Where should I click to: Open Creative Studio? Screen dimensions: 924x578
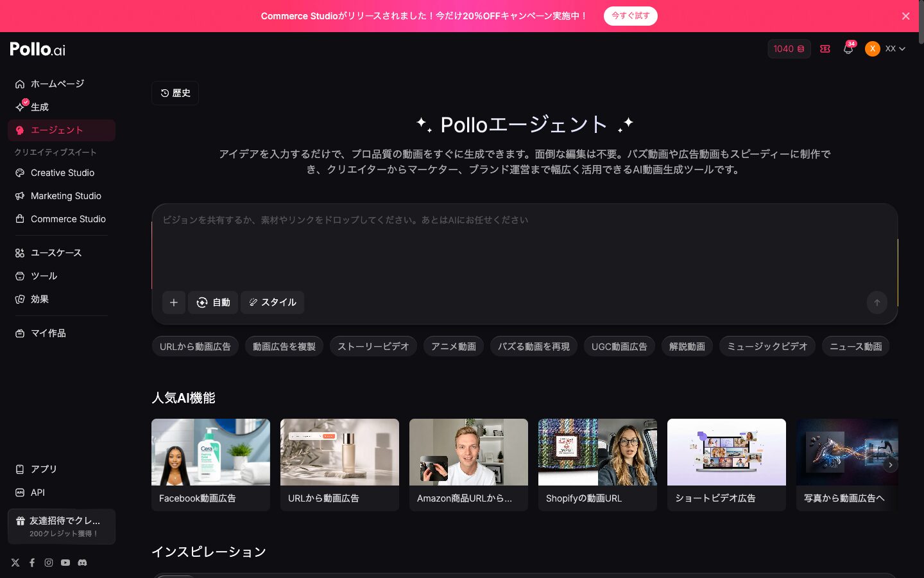[x=62, y=173]
